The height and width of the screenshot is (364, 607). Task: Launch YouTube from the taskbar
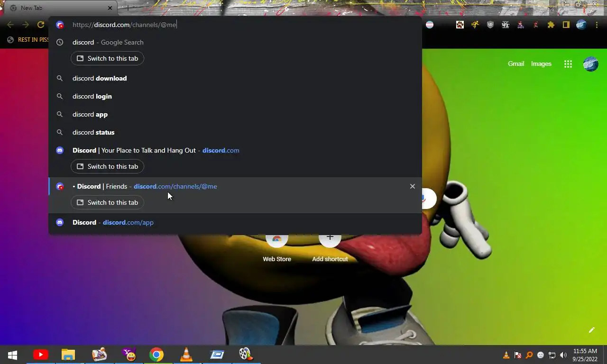click(x=40, y=355)
